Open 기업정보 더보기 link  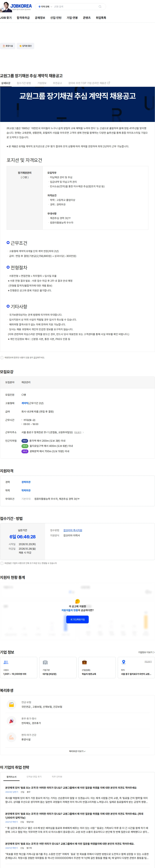146,652
